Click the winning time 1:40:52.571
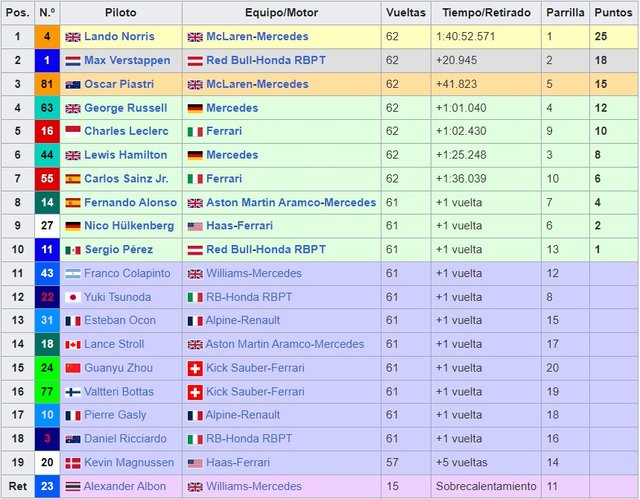Image resolution: width=640 pixels, height=499 pixels. point(465,37)
